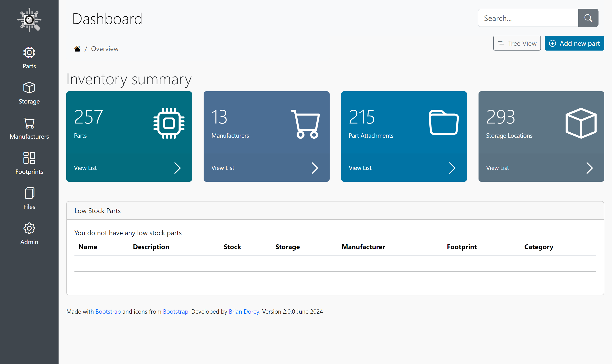Click the app logo at the top

pos(29,20)
